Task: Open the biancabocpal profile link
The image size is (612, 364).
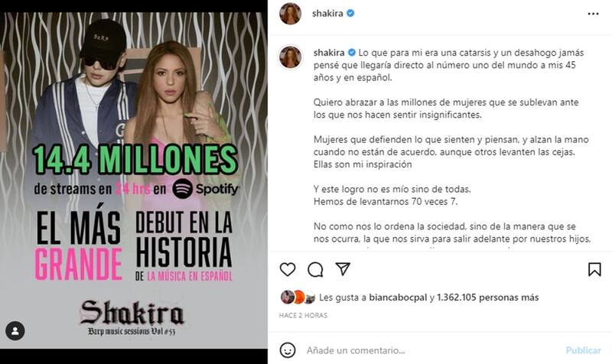Action: point(398,297)
